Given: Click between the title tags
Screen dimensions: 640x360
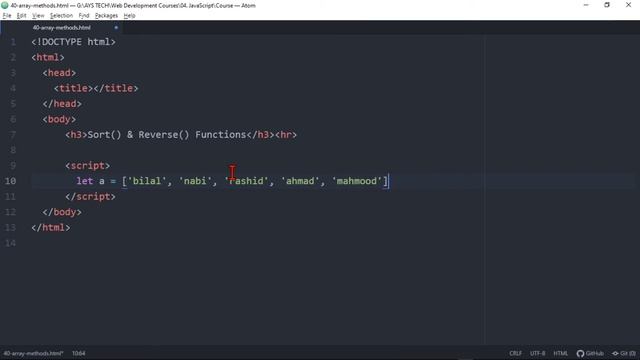Looking at the screenshot, I should coord(93,89).
